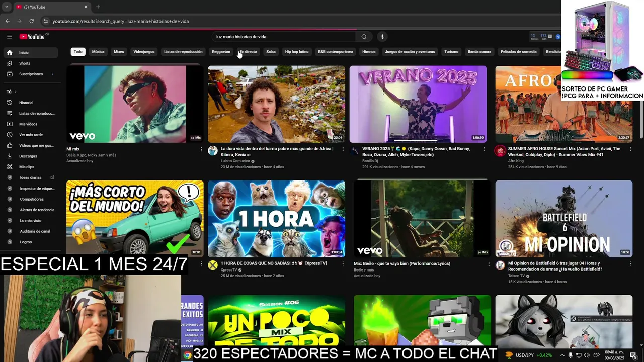Viewport: 644px width, 362px height.
Task: Start voice search with microphone icon
Action: click(x=382, y=37)
